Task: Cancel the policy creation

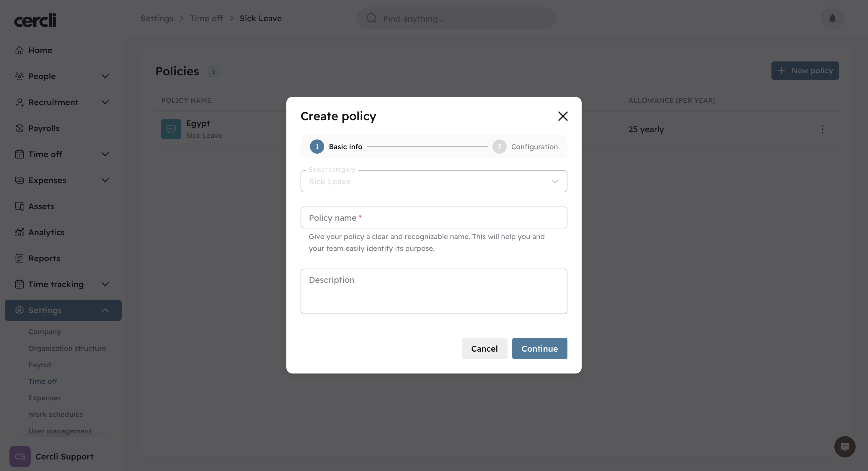Action: point(484,349)
